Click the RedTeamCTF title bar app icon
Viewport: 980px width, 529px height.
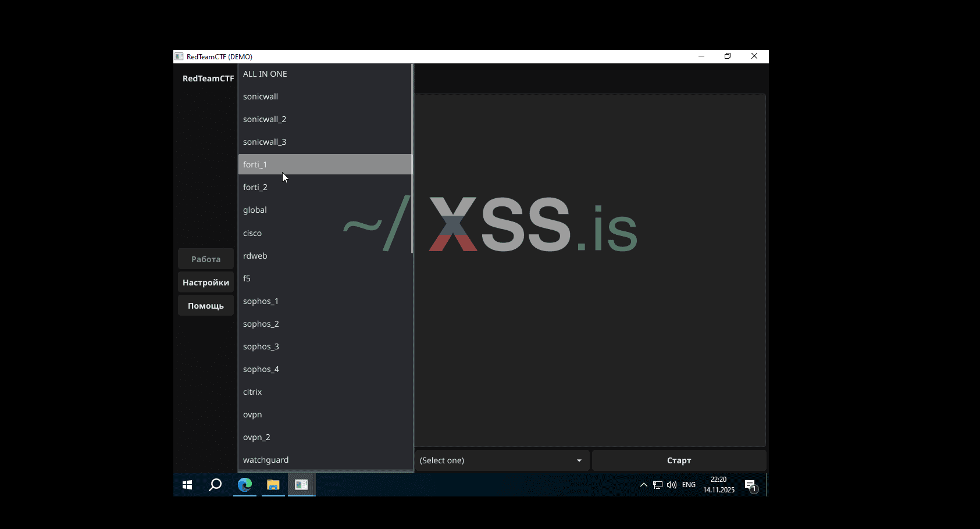click(x=179, y=56)
